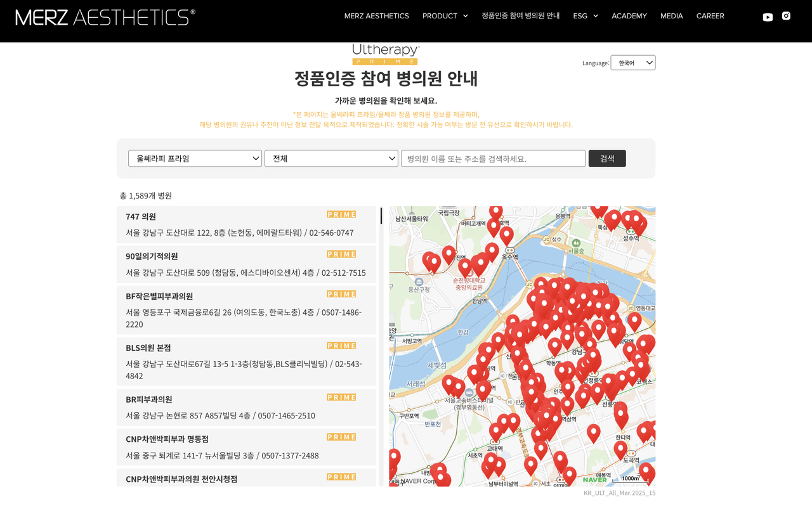Click the Ultherapy Prime logo
This screenshot has width=812, height=511.
point(386,54)
